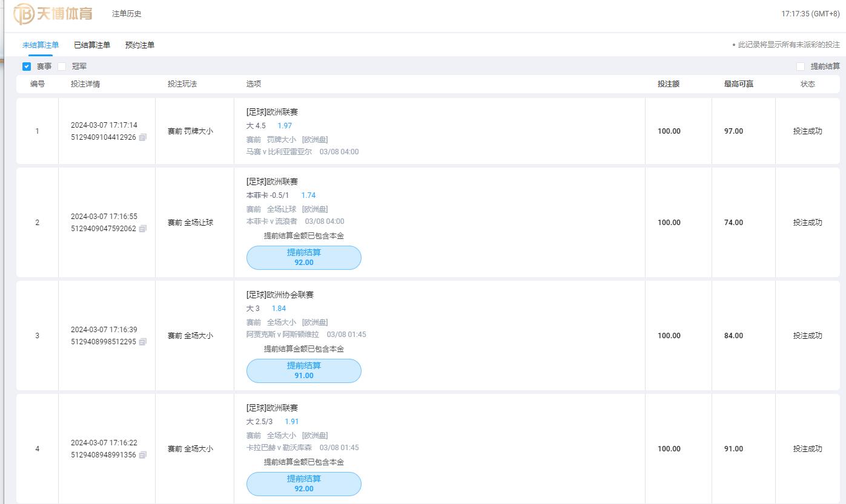Click the 1.97 odds on 大 4.5
Image resolution: width=846 pixels, height=504 pixels.
tap(285, 126)
